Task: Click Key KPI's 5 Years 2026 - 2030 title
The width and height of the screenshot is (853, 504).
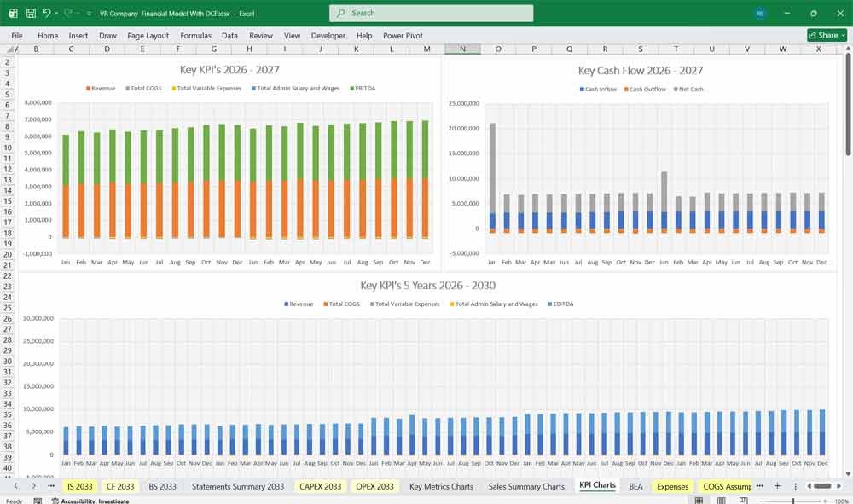Action: (427, 285)
